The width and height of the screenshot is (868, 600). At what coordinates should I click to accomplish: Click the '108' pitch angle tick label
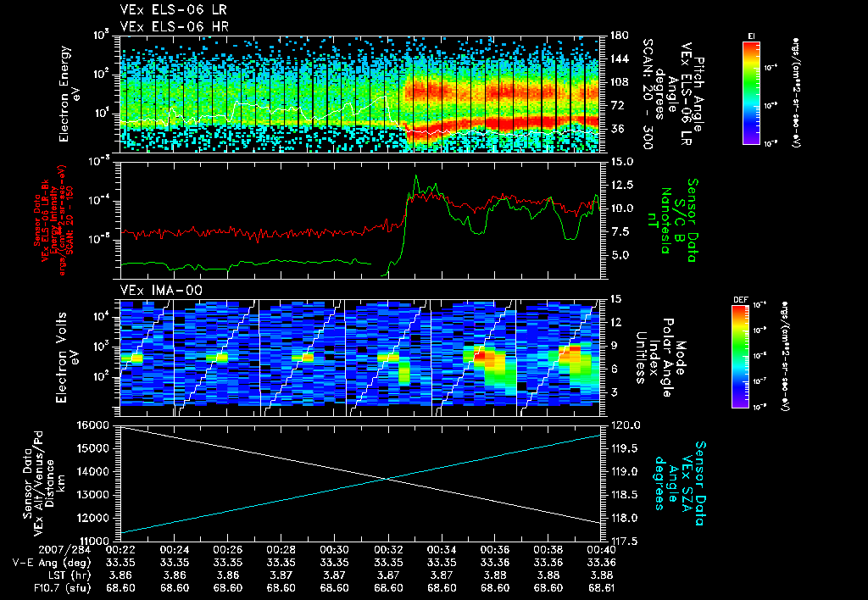click(619, 82)
